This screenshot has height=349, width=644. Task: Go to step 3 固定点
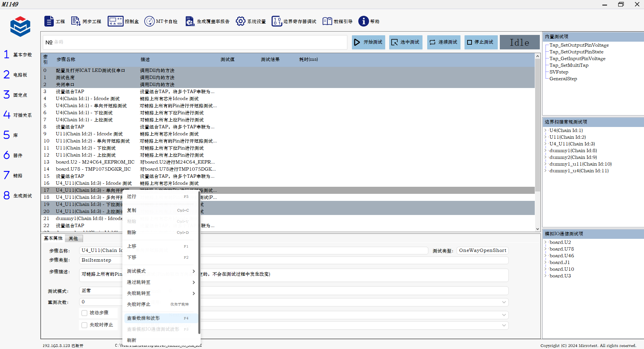click(15, 95)
